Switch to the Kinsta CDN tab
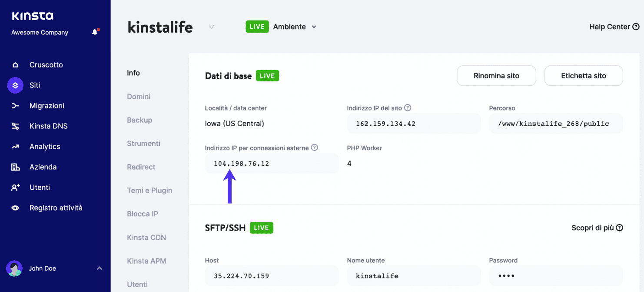This screenshot has height=292, width=644. tap(146, 238)
